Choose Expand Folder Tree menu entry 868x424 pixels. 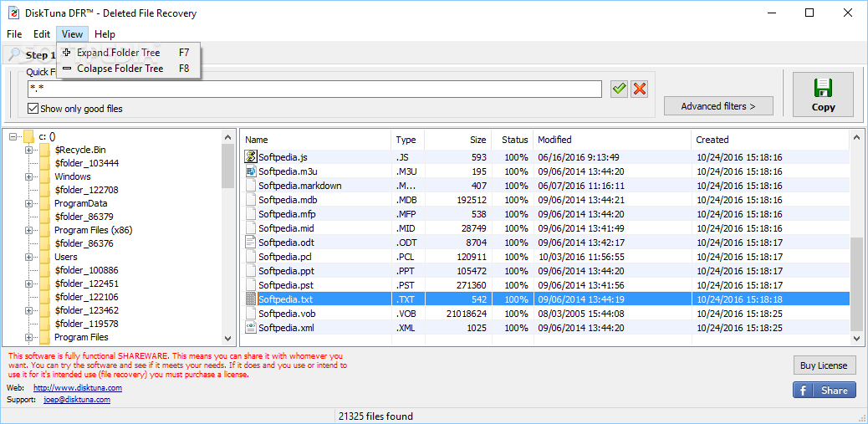(x=129, y=53)
